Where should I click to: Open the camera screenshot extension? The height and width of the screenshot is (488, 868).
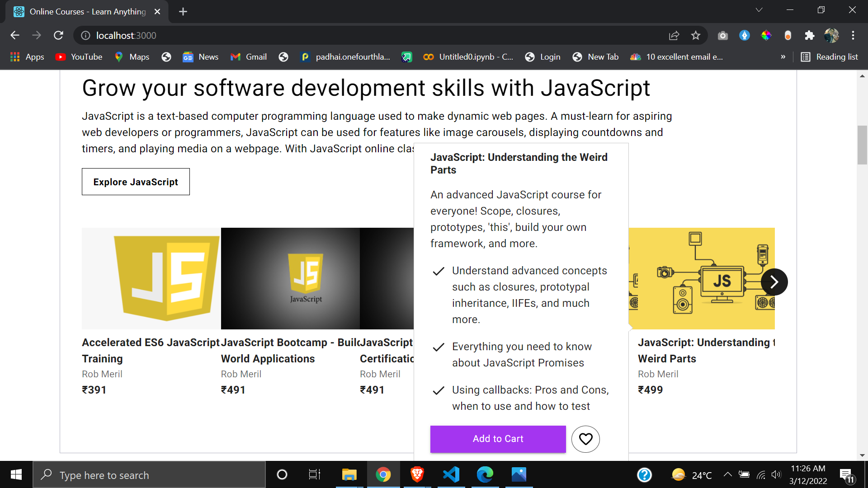pos(723,35)
